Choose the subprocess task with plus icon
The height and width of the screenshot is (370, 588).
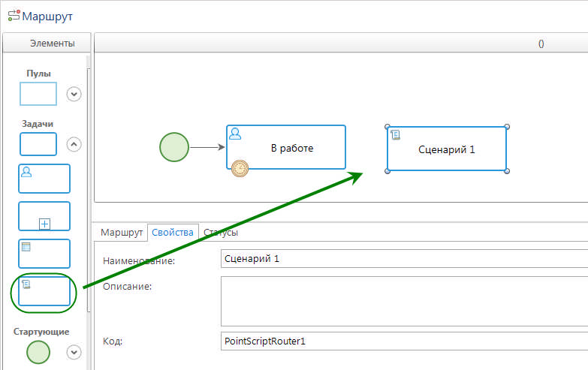44,216
